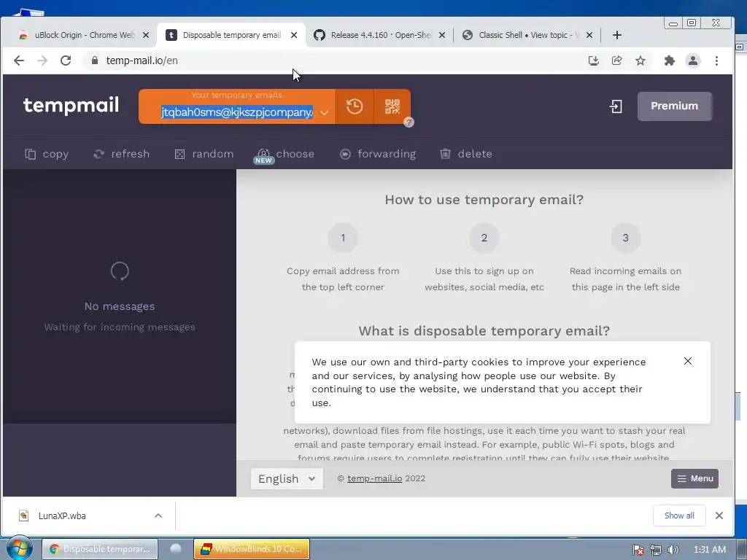Click the step 1 circle
Screen dimensions: 747x560
(343, 238)
